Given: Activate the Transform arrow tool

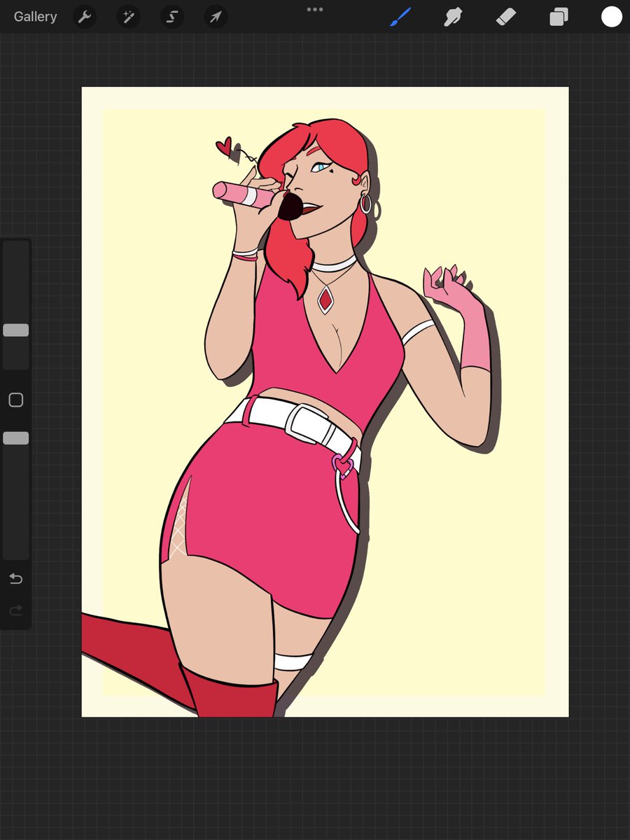Looking at the screenshot, I should (216, 16).
